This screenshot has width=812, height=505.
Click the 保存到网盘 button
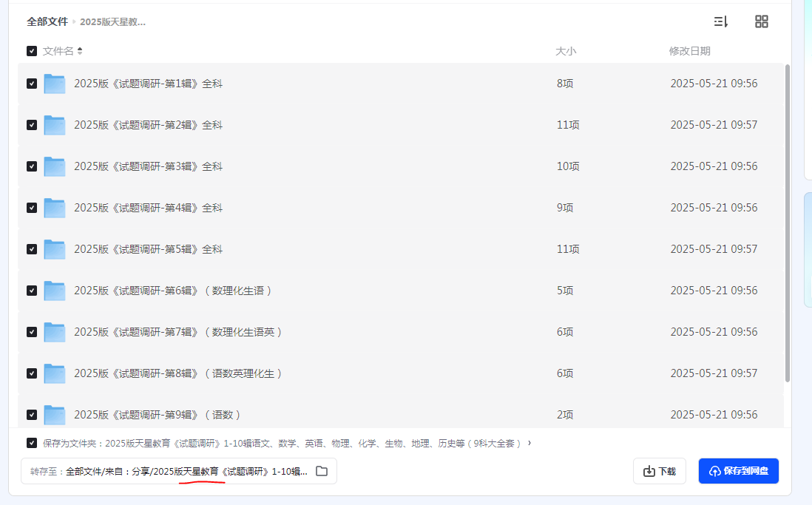point(738,471)
